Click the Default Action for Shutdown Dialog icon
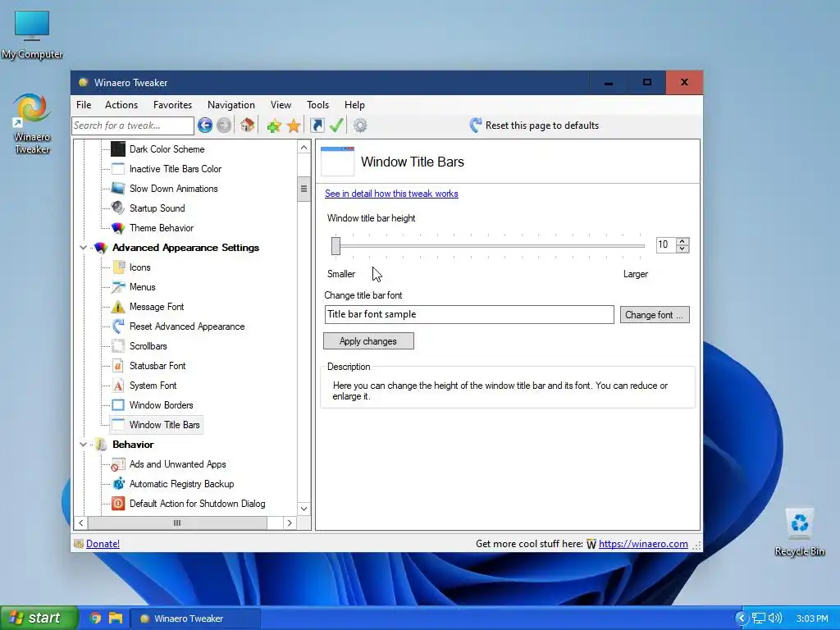This screenshot has width=840, height=630. (118, 504)
